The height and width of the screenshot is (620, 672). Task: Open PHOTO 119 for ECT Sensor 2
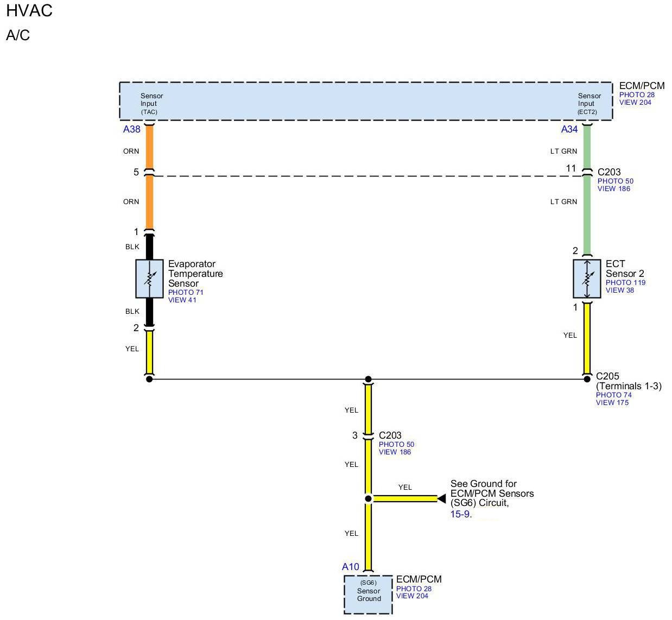[625, 282]
